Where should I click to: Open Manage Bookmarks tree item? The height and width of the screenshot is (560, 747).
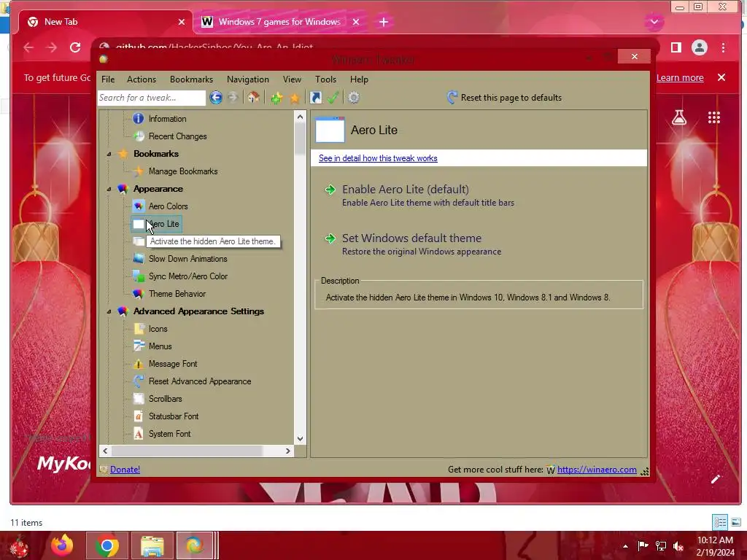182,171
